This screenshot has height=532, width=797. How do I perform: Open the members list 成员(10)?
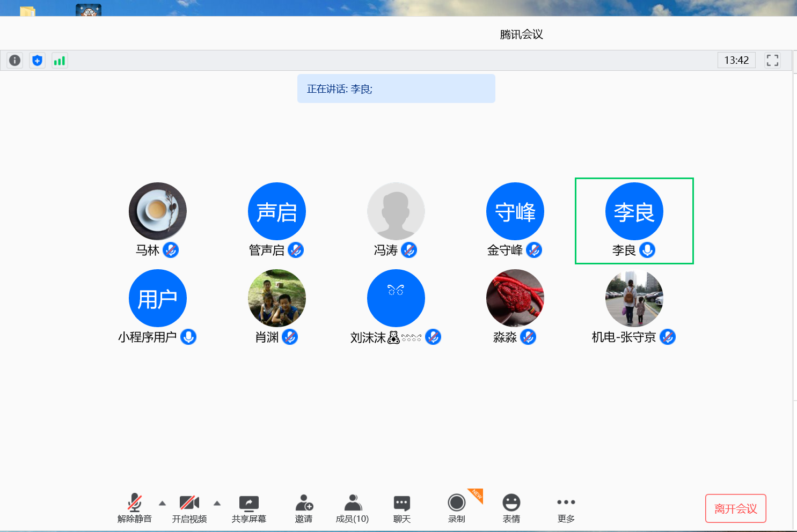point(352,508)
